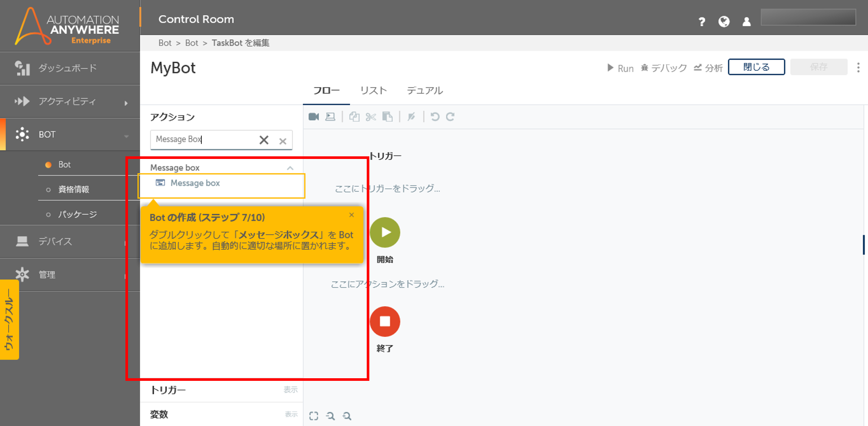The height and width of the screenshot is (426, 868).
Task: Click the ここにアクションをドラッグ placeholder
Action: [388, 284]
